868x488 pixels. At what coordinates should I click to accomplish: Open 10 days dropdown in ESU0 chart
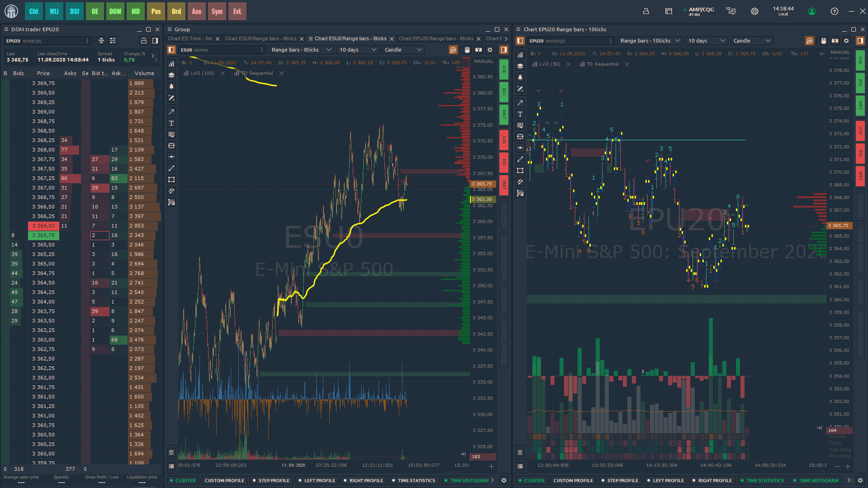tap(358, 50)
